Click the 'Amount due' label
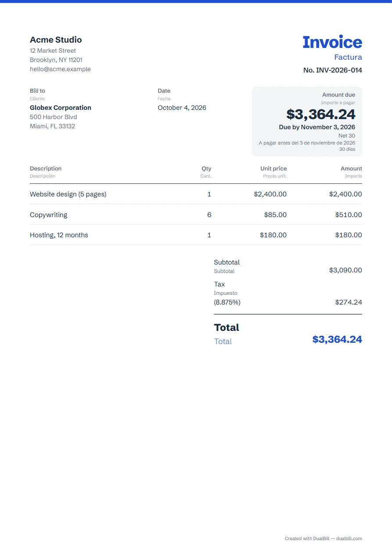The height and width of the screenshot is (555, 392). point(338,95)
